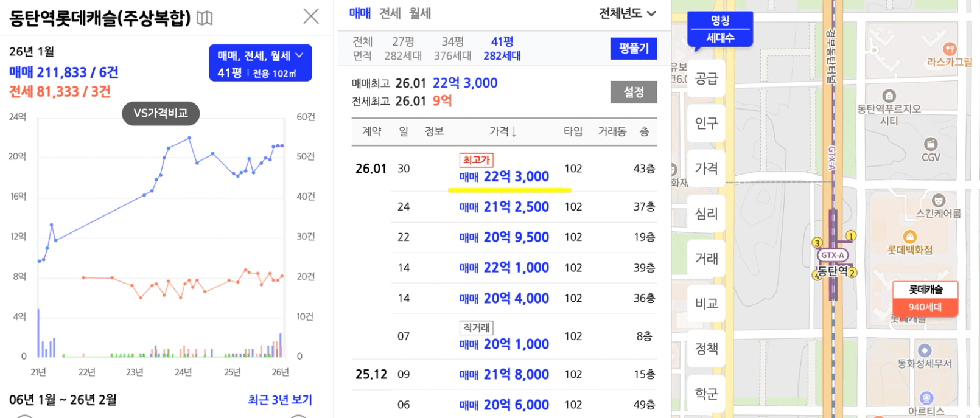980x418 pixels.
Task: Close the 동탄역롯데캐슬 detail panel
Action: coord(311,16)
